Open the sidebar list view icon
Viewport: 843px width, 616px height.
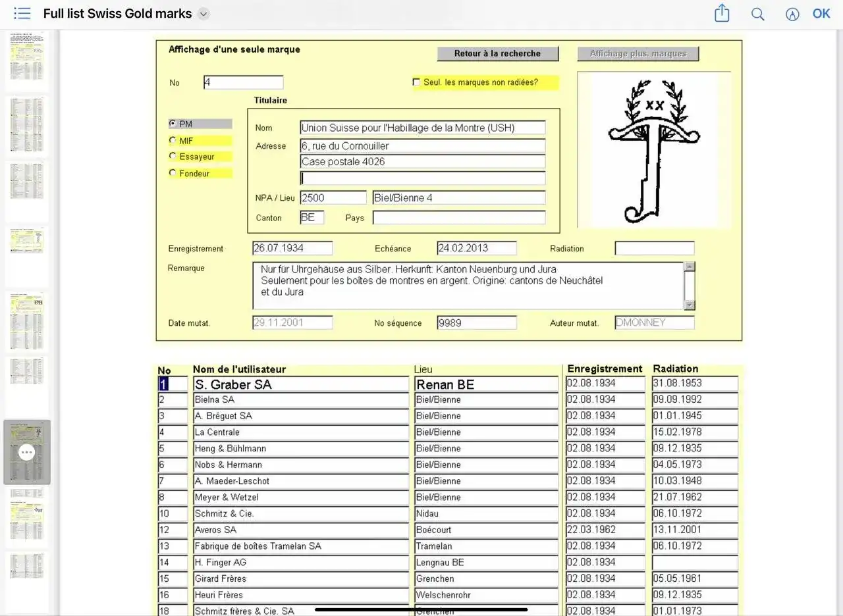(x=22, y=14)
